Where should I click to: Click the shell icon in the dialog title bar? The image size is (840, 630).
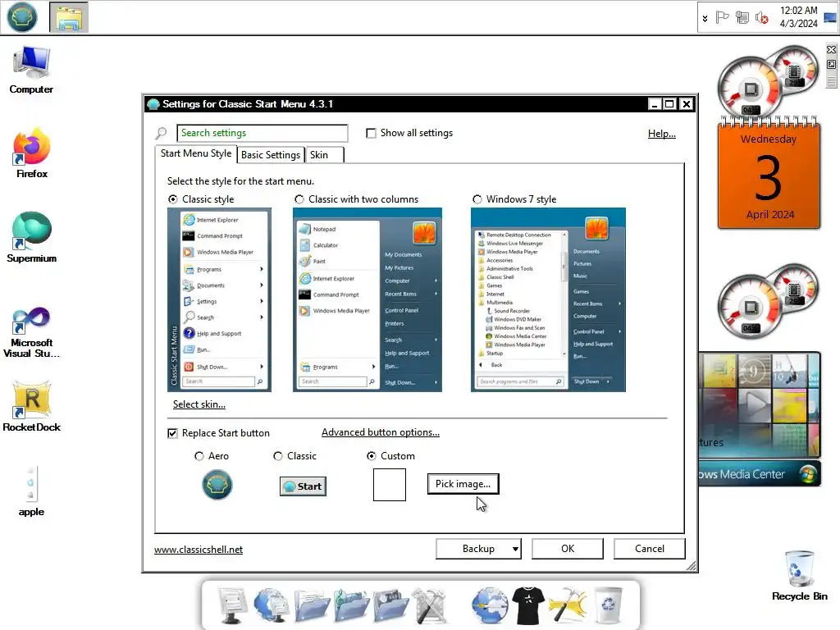click(153, 104)
